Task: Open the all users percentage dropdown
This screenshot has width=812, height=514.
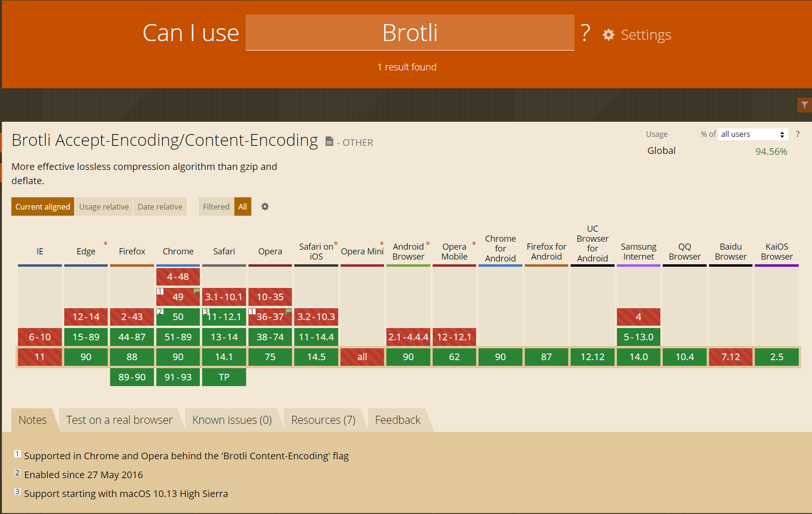Action: point(752,134)
